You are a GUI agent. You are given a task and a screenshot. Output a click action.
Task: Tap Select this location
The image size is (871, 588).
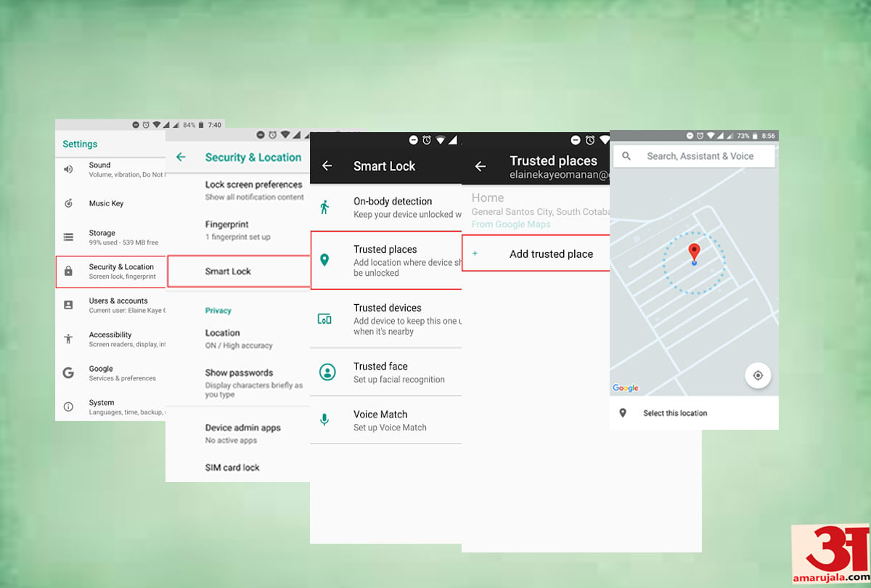(675, 413)
